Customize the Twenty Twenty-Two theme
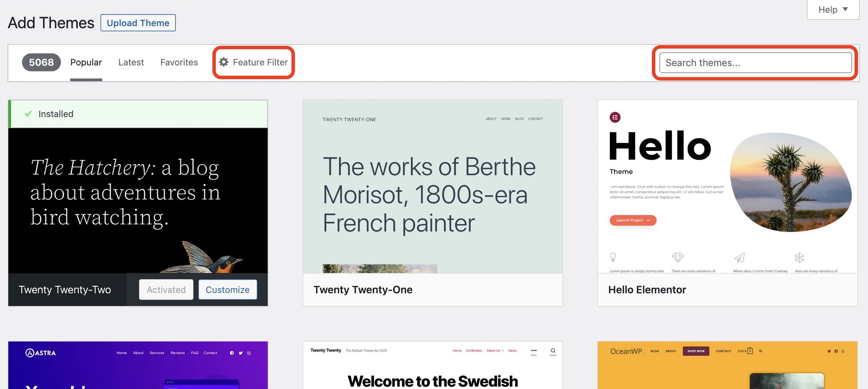 (x=227, y=290)
